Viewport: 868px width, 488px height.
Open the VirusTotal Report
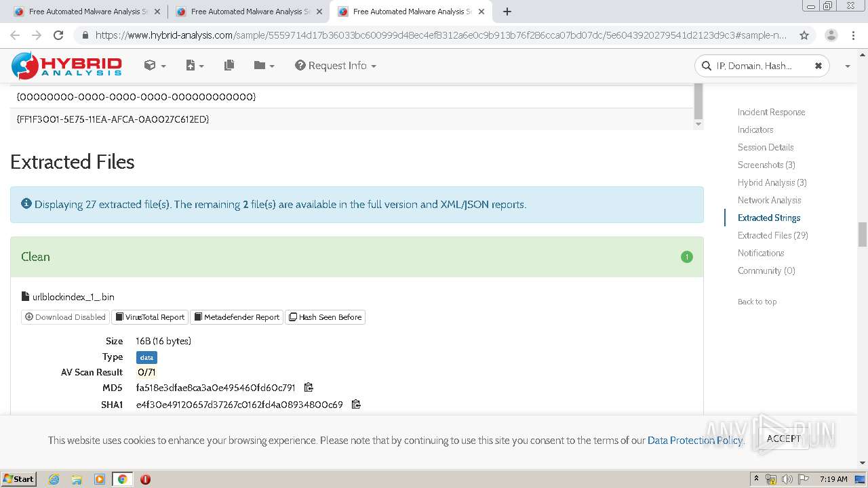[150, 317]
